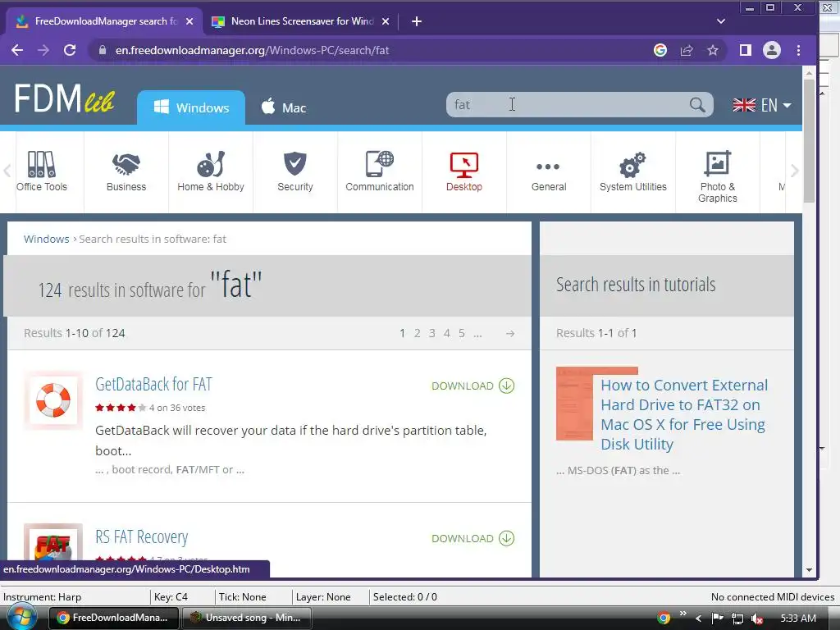Click the GetDataBack for FAT lifebuoy thumbnail
Image resolution: width=840 pixels, height=630 pixels.
tap(53, 400)
